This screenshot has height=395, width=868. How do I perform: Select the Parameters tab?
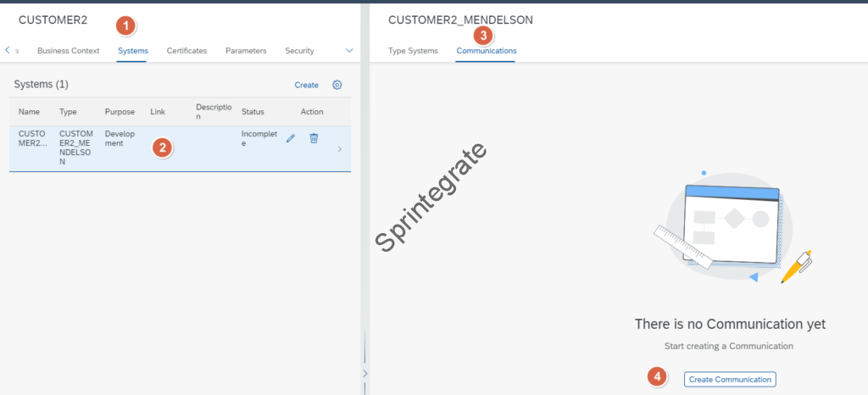[x=246, y=51]
